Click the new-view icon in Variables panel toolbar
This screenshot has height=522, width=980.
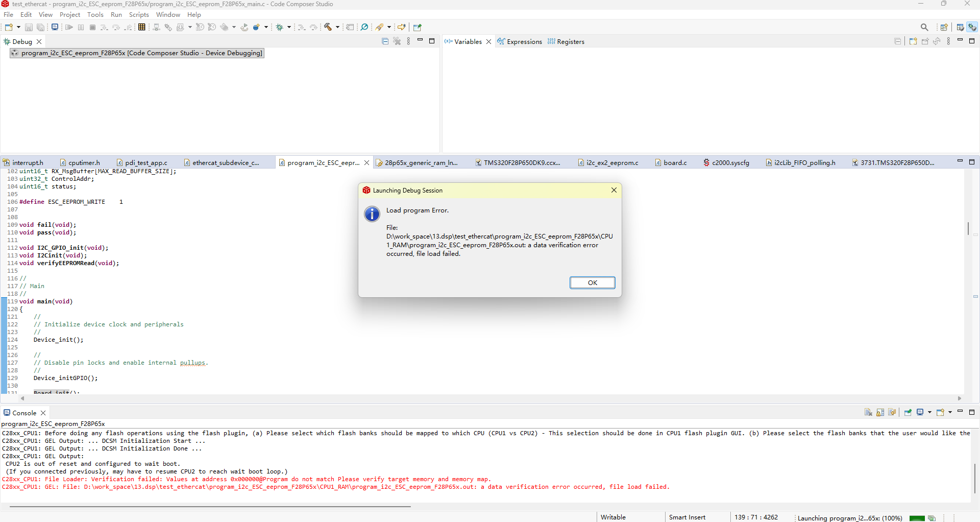(x=913, y=41)
